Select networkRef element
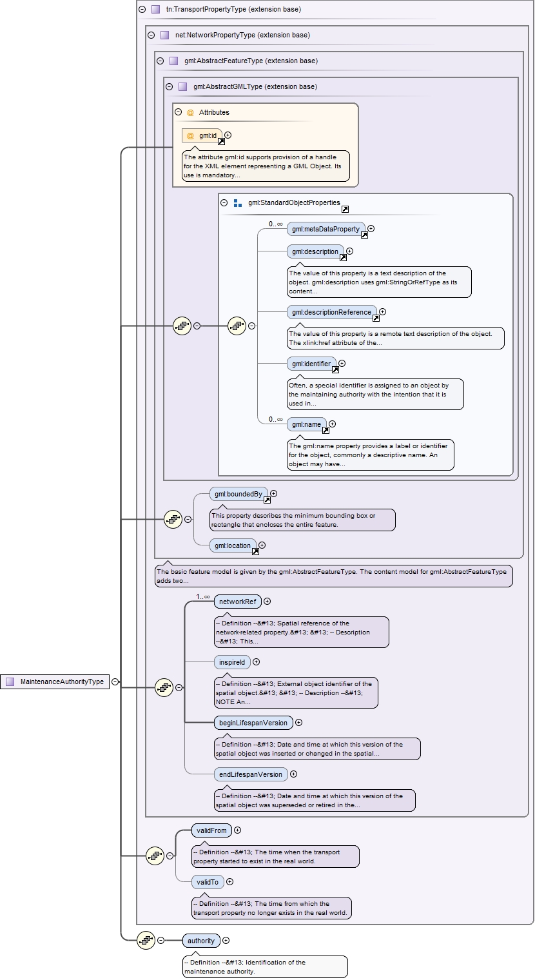This screenshot has width=535, height=980. [237, 602]
